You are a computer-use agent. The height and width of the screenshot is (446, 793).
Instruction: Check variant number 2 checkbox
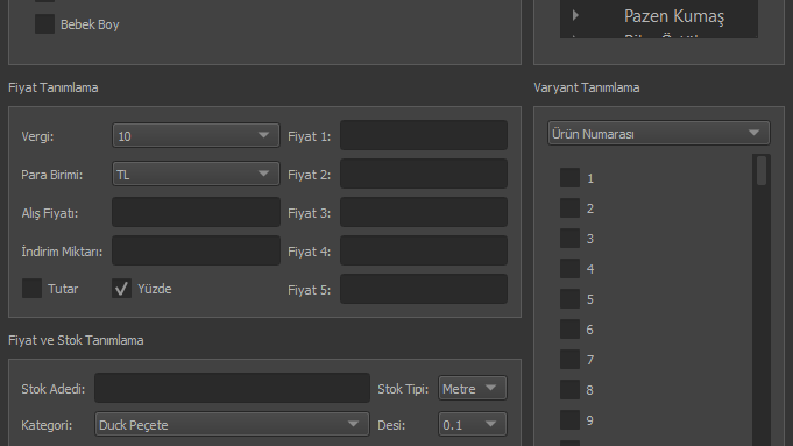coord(570,208)
